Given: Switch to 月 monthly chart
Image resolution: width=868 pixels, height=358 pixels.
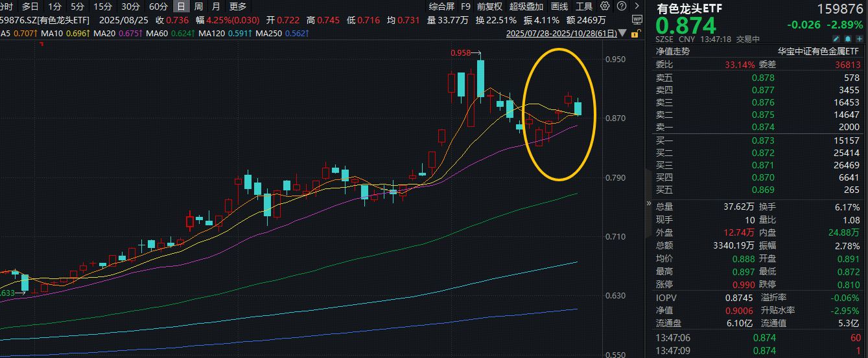Looking at the screenshot, I should click(216, 6).
